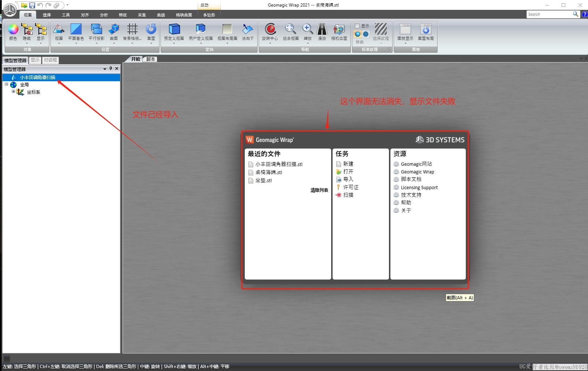Click the 旋转中心 rotation center icon

click(270, 29)
